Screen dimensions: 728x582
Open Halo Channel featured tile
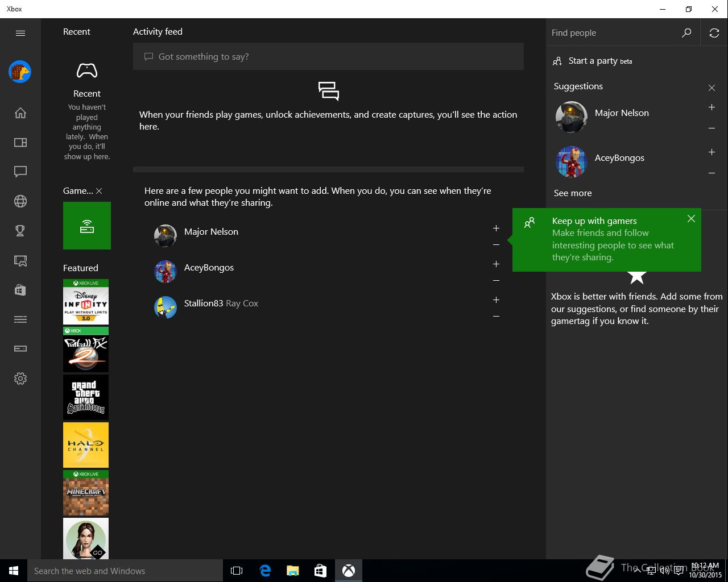point(86,445)
